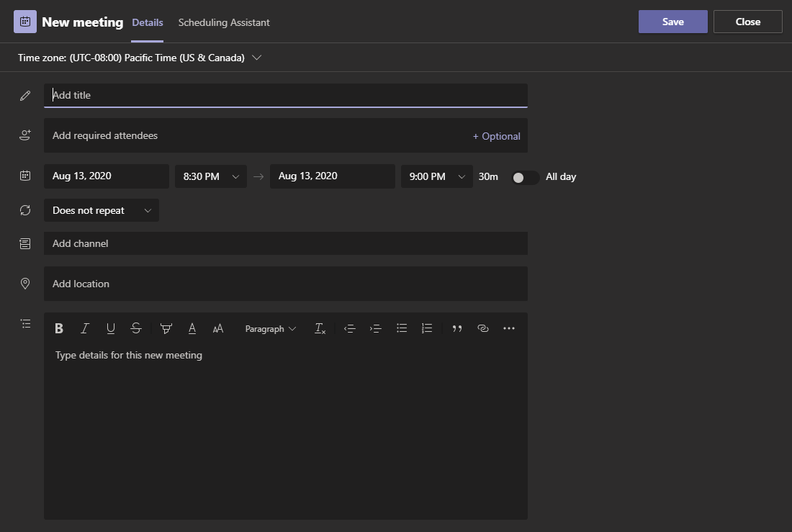Image resolution: width=792 pixels, height=532 pixels.
Task: Turn on the All day toggle
Action: click(x=525, y=177)
